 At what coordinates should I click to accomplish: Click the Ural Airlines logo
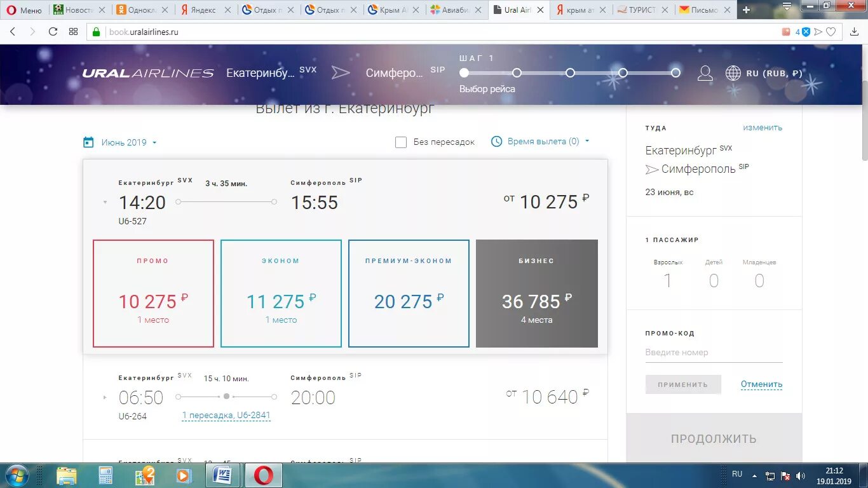pyautogui.click(x=148, y=73)
